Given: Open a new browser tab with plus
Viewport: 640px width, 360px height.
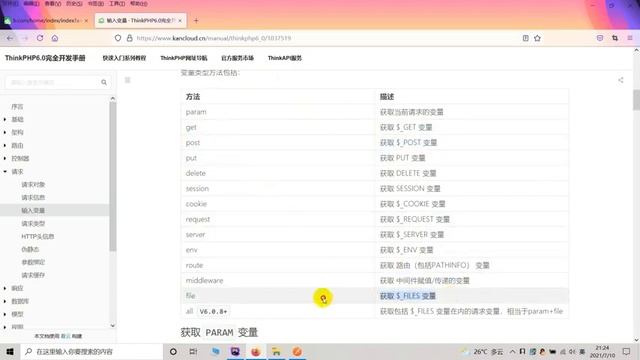Looking at the screenshot, I should pyautogui.click(x=196, y=20).
